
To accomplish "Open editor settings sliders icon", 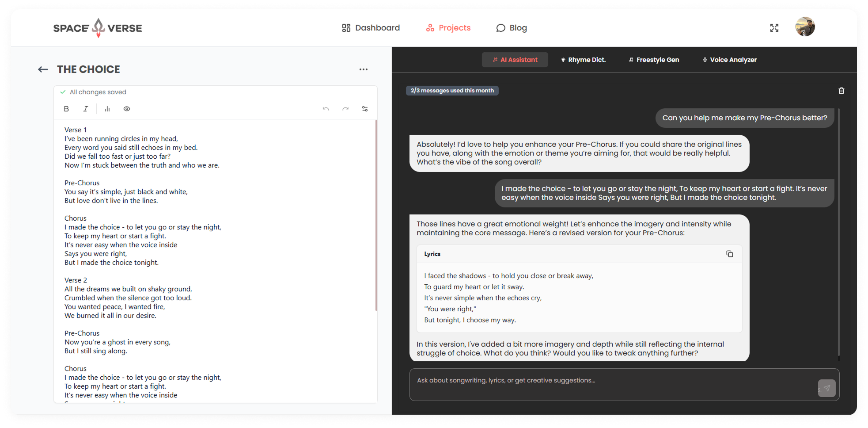I will coord(365,109).
